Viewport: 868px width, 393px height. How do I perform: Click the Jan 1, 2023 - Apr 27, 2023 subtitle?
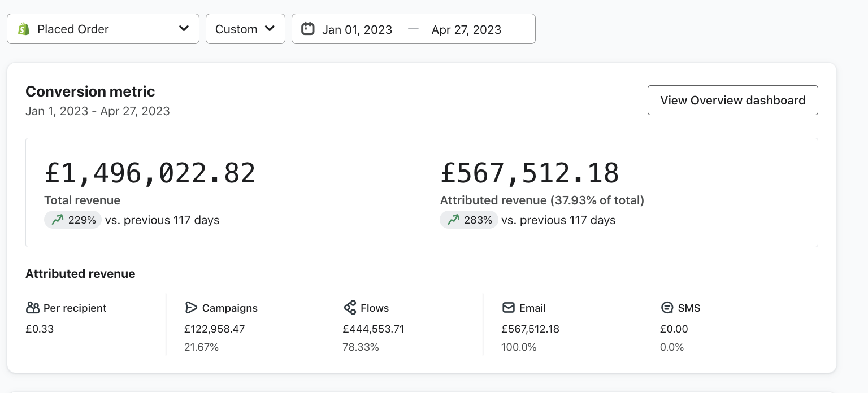tap(98, 111)
